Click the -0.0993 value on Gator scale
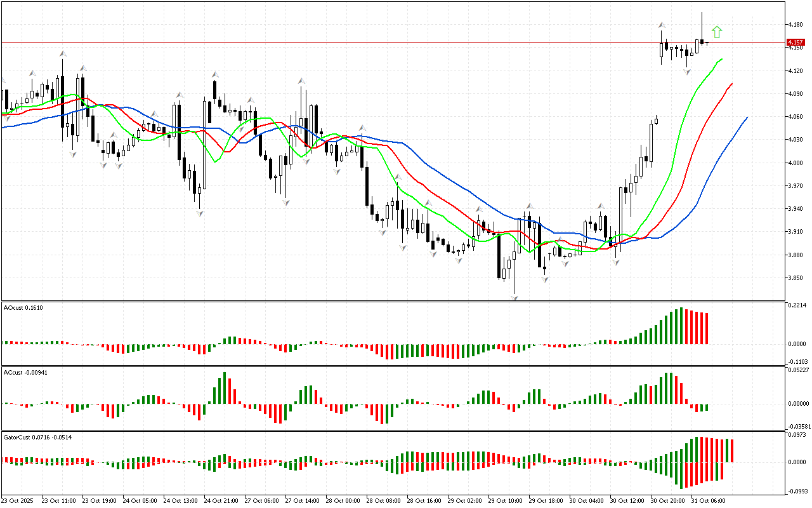The image size is (812, 508). pos(797,491)
